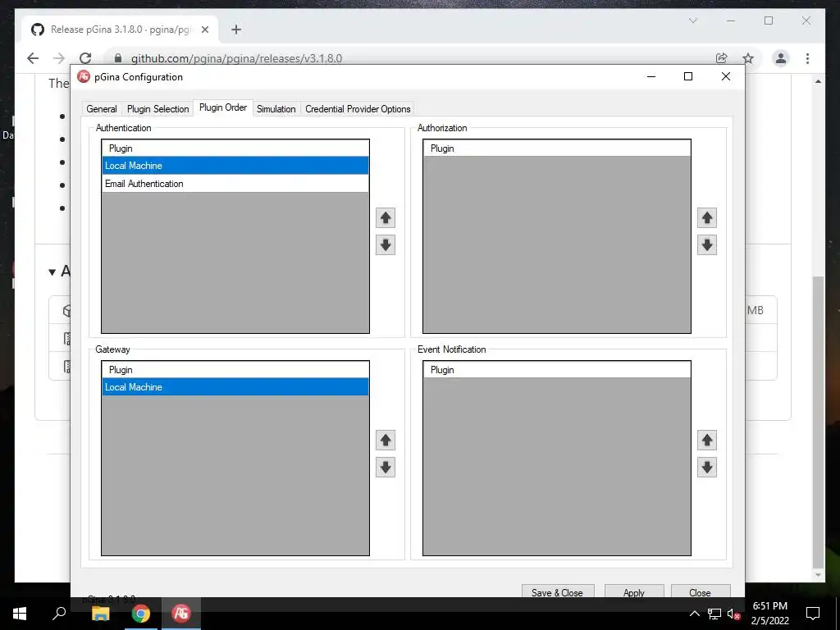Click Plugin column header in Event Notification
840x630 pixels.
[557, 370]
